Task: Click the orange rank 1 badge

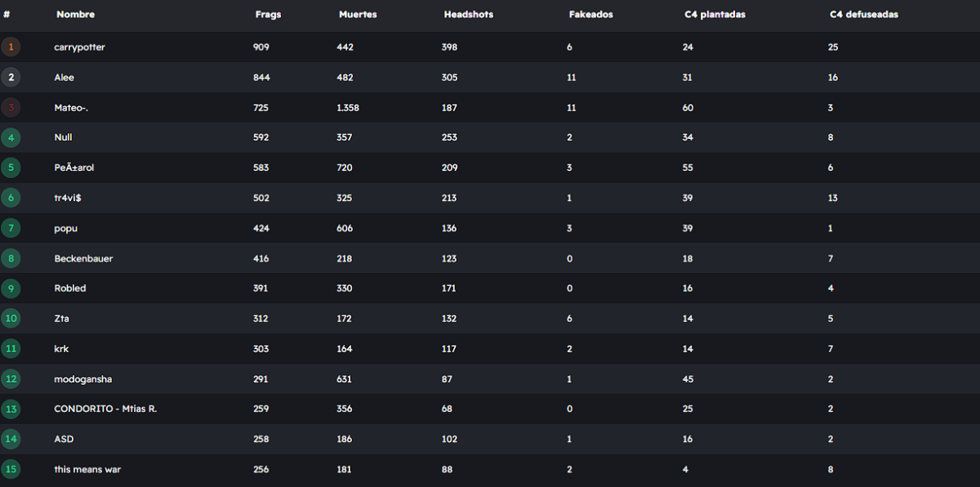Action: pos(11,47)
